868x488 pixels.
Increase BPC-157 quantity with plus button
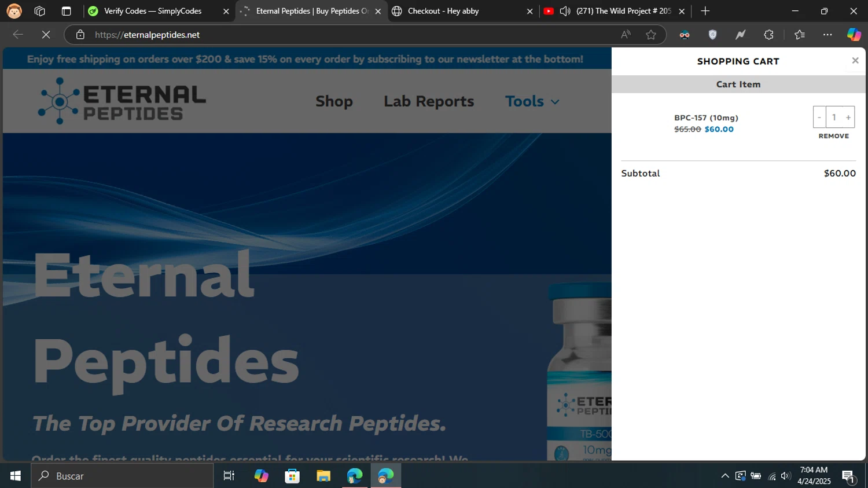pos(848,118)
